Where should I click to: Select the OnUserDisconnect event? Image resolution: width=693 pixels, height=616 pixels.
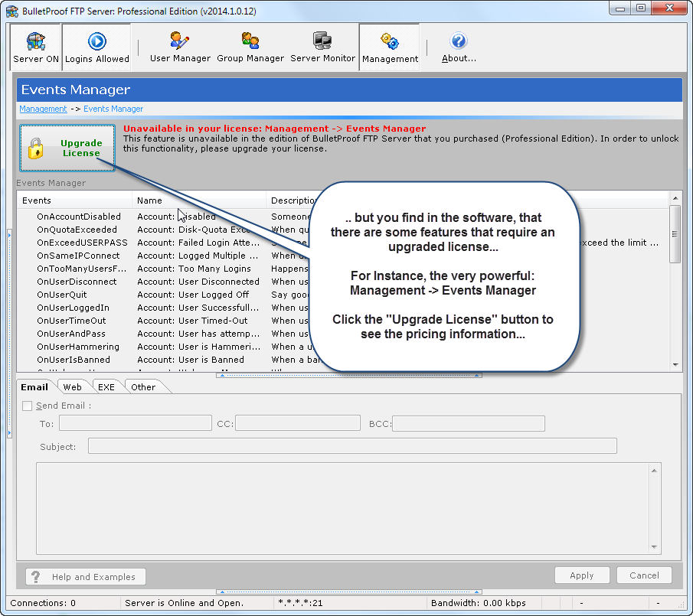coord(77,282)
